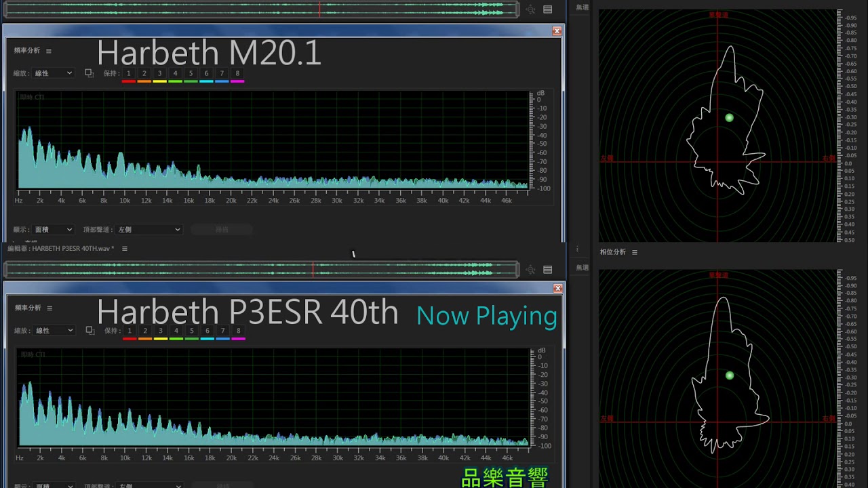Viewport: 868px width, 488px height.
Task: Click the 保持 label in Harbeth M20.1 panel
Action: point(111,73)
